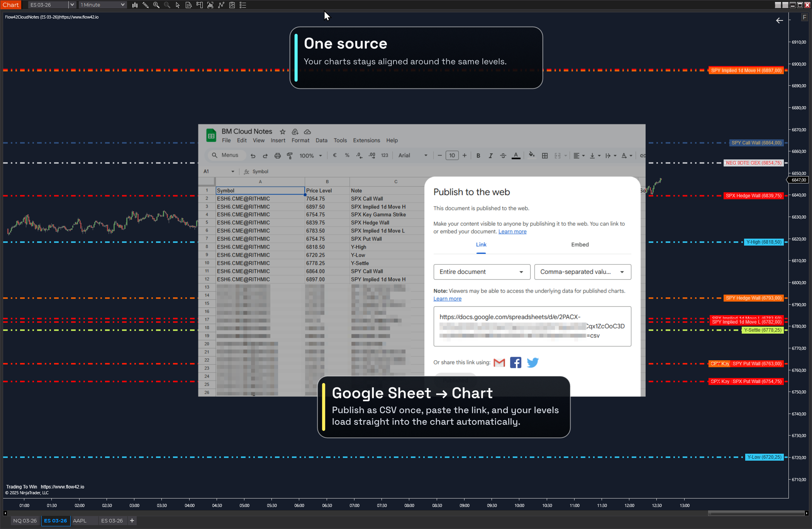Open the Insert menu in Sheets
Screen dimensions: 812x529
(x=278, y=141)
